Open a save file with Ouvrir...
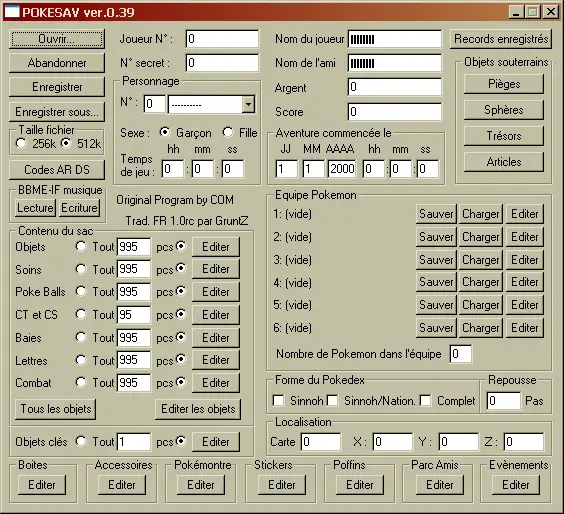The image size is (564, 514). pyautogui.click(x=57, y=39)
